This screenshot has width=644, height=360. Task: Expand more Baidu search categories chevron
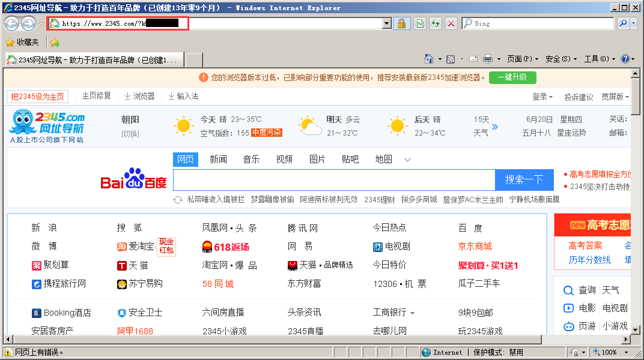pyautogui.click(x=407, y=160)
